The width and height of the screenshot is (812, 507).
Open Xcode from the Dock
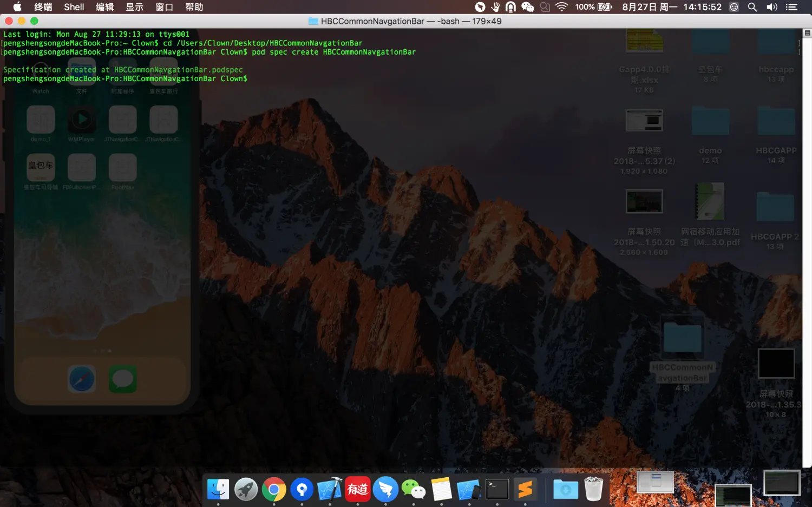tap(330, 489)
